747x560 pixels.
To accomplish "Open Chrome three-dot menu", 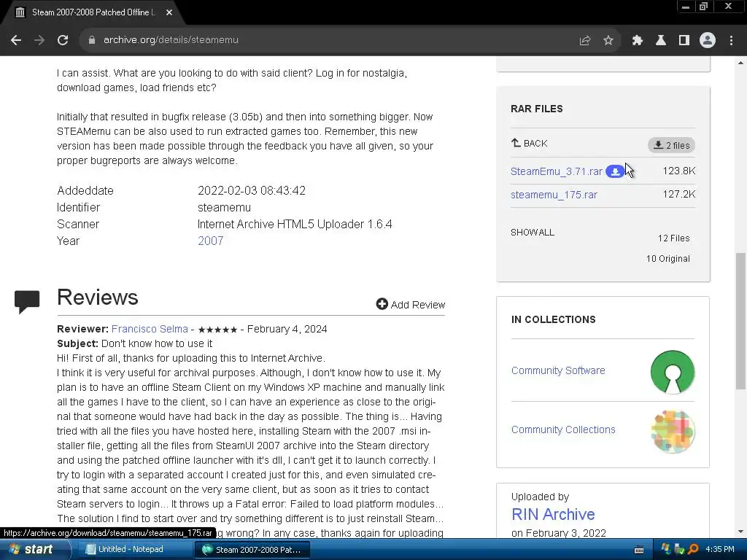I will click(x=731, y=41).
